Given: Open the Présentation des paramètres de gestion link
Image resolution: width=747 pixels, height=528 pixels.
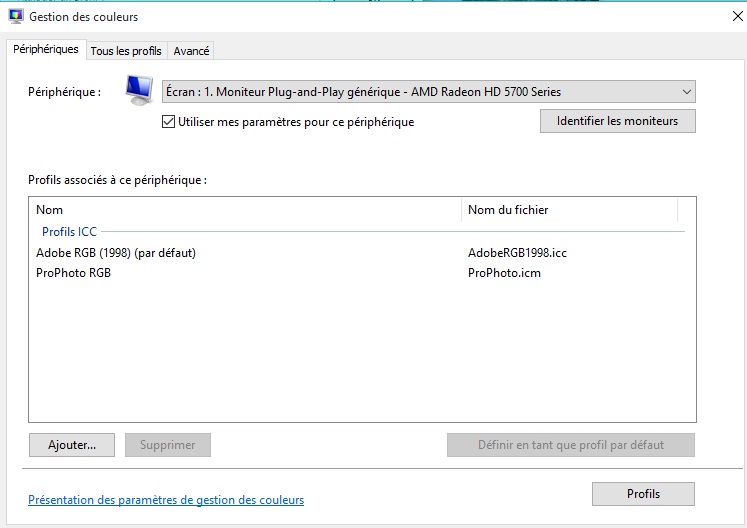Looking at the screenshot, I should [x=166, y=500].
